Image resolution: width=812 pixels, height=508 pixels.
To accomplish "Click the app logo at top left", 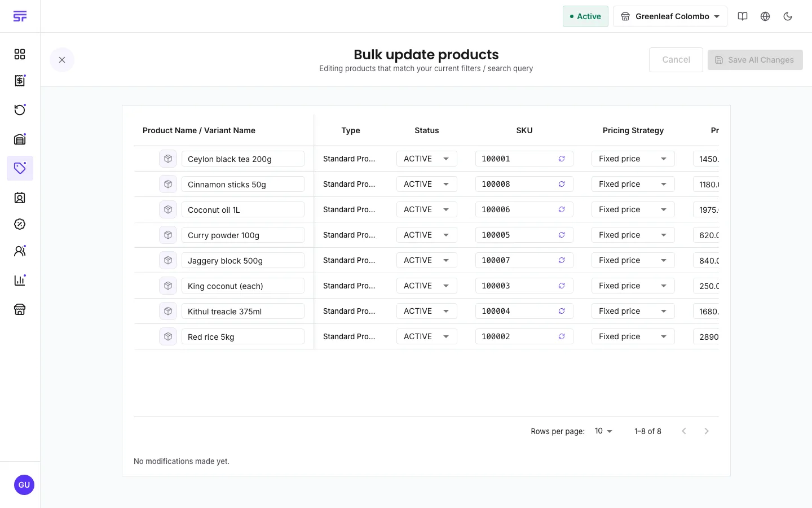I will pos(20,16).
